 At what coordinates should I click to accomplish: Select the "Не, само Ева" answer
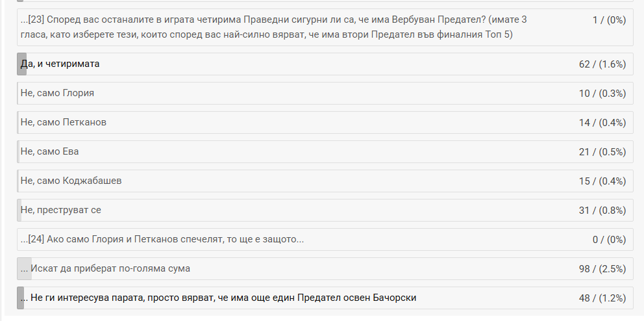click(x=50, y=151)
